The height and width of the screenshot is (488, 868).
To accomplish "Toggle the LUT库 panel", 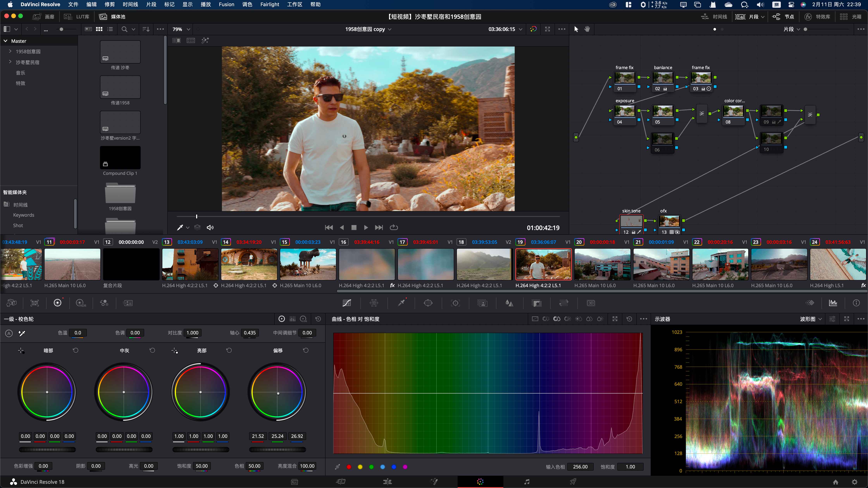I will 77,16.
